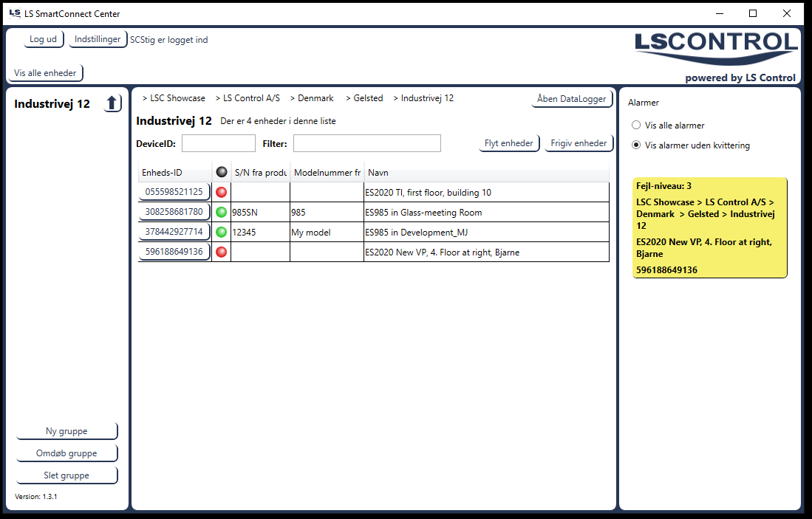Open device 308258681780
The width and height of the screenshot is (812, 519).
click(174, 212)
